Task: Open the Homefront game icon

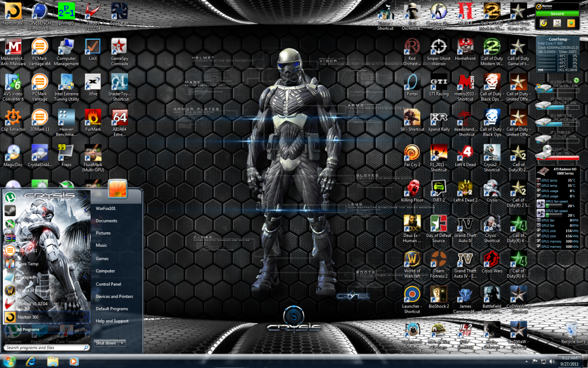Action: click(465, 49)
